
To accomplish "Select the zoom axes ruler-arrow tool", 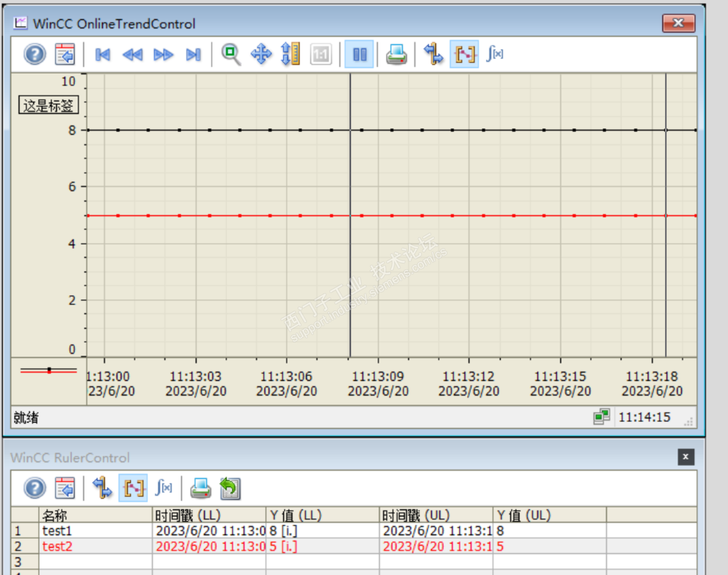I will click(x=291, y=54).
